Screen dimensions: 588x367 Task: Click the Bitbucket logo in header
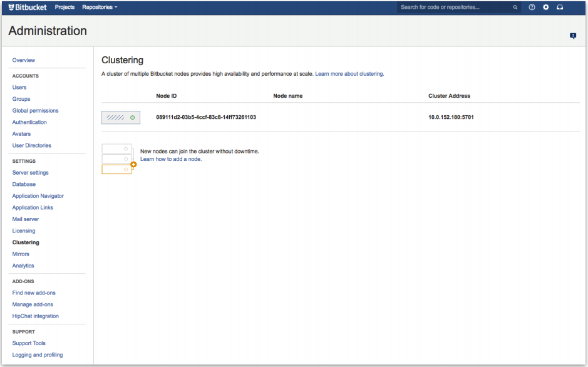click(28, 8)
